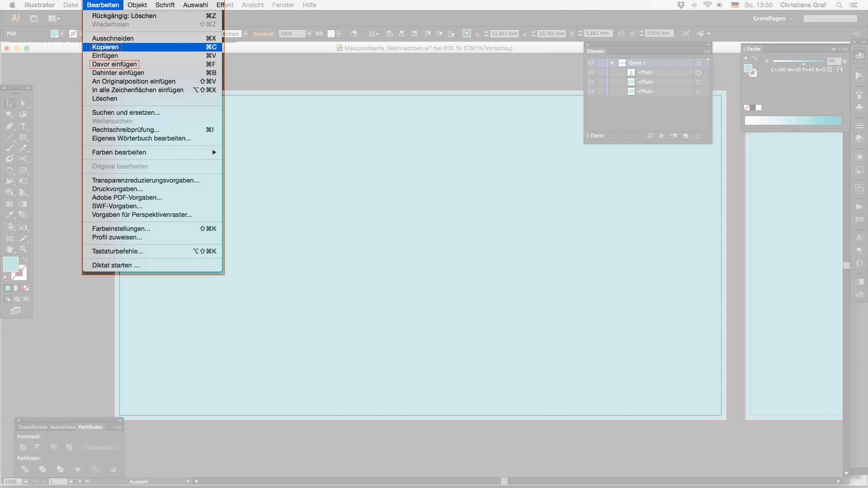Select the Scissors tool

(23, 159)
